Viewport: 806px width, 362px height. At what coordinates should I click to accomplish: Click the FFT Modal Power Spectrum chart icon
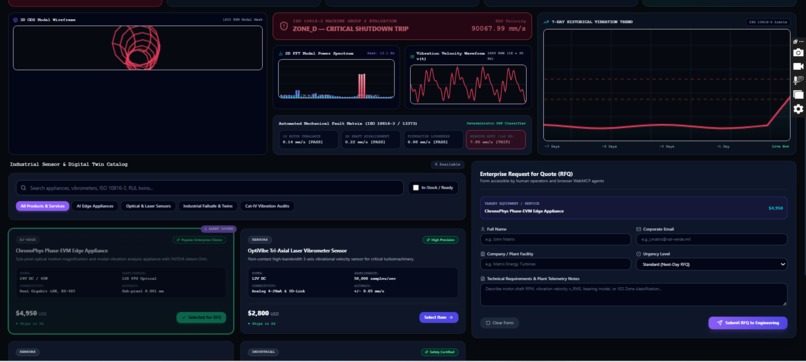point(281,53)
